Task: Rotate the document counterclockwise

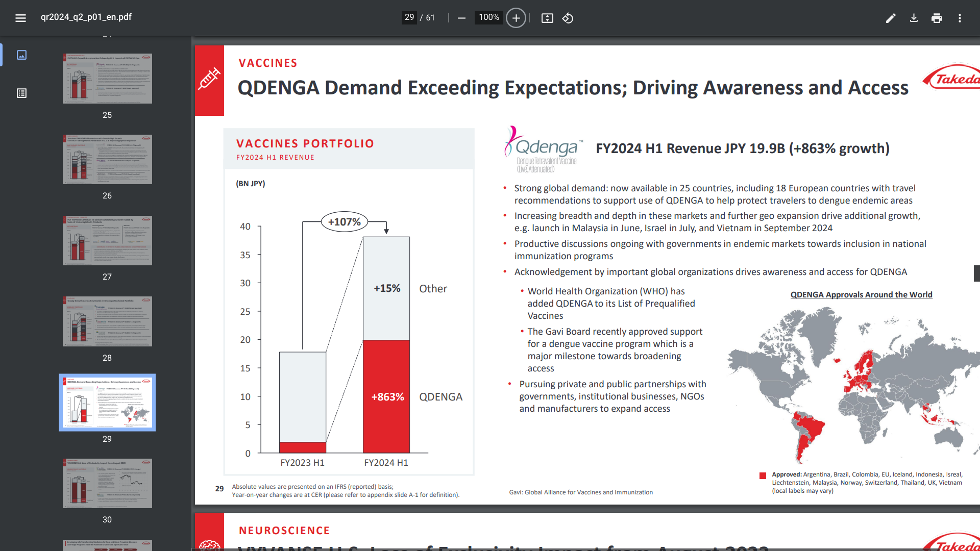Action: 568,18
